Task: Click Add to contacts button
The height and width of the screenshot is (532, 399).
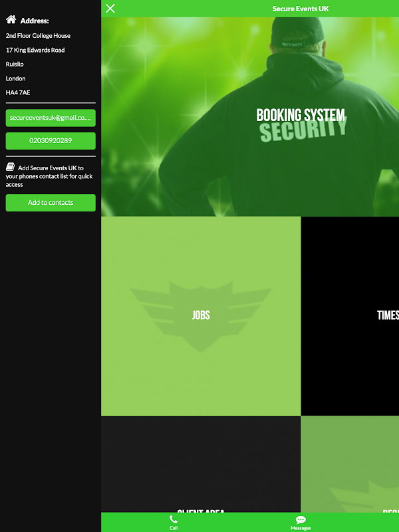Action: [51, 203]
